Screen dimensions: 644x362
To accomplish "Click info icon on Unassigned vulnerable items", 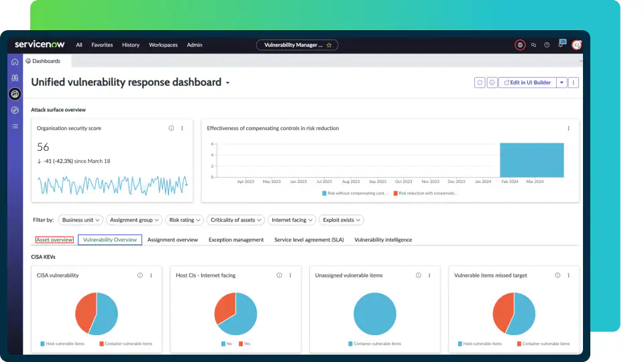I will [418, 276].
